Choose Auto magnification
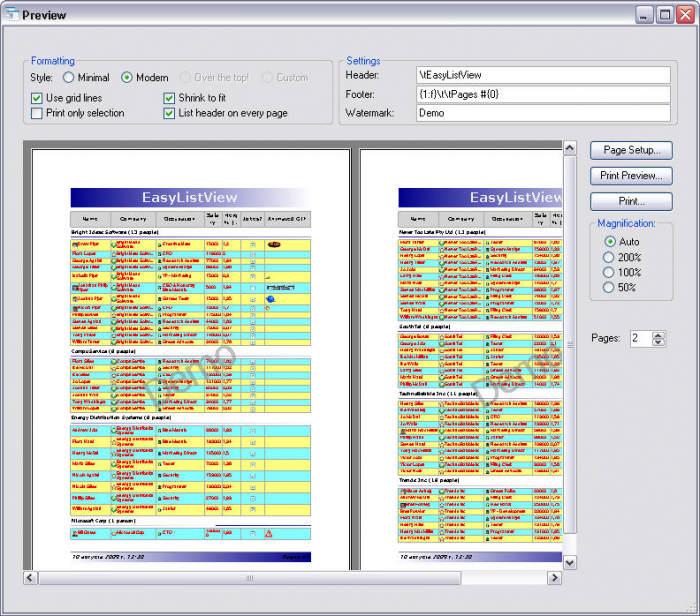This screenshot has width=700, height=616. [609, 241]
